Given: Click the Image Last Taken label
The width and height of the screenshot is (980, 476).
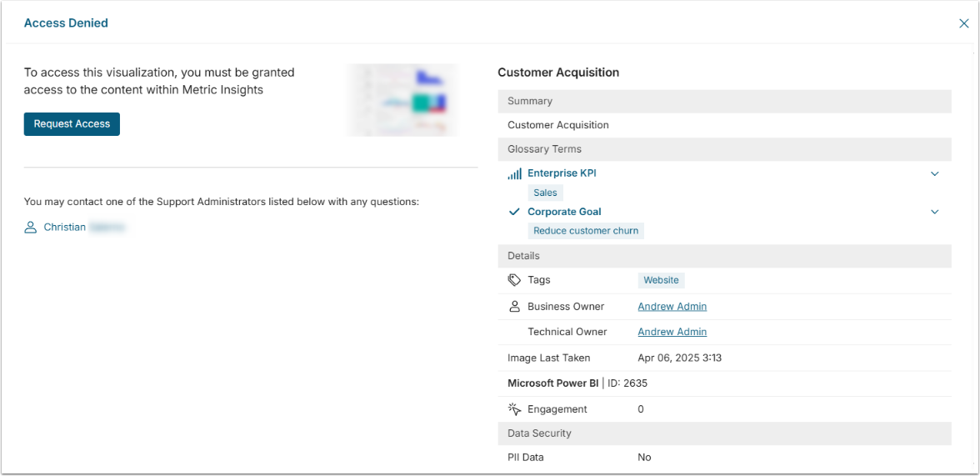Looking at the screenshot, I should [x=548, y=358].
